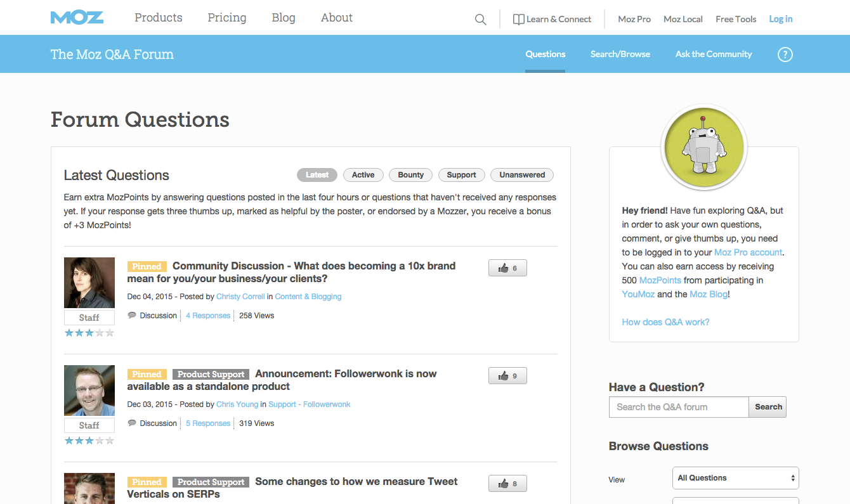Click Chris Young author link
Screen dimensions: 850x504
pos(237,404)
